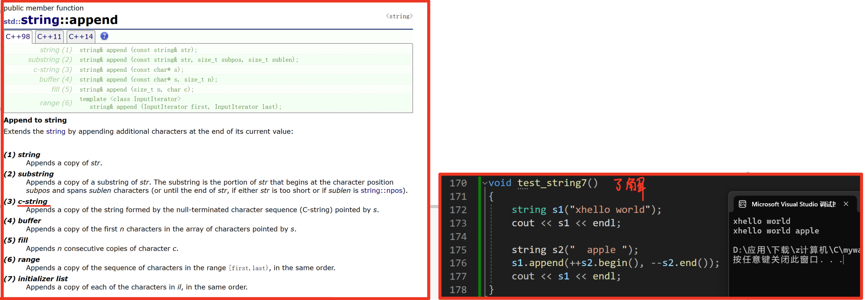Click the s1.append code line
Screen dimensions: 868x300
tap(616, 263)
